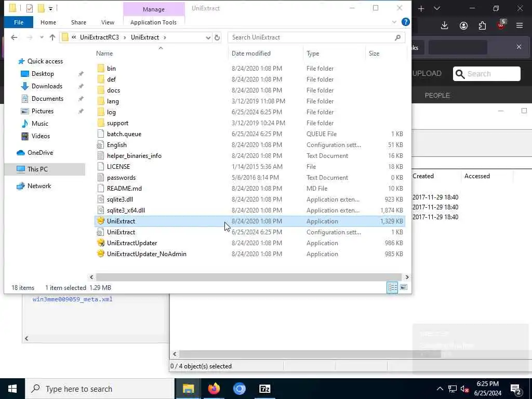
Task: Click the Explorer Back arrow
Action: coord(14,37)
